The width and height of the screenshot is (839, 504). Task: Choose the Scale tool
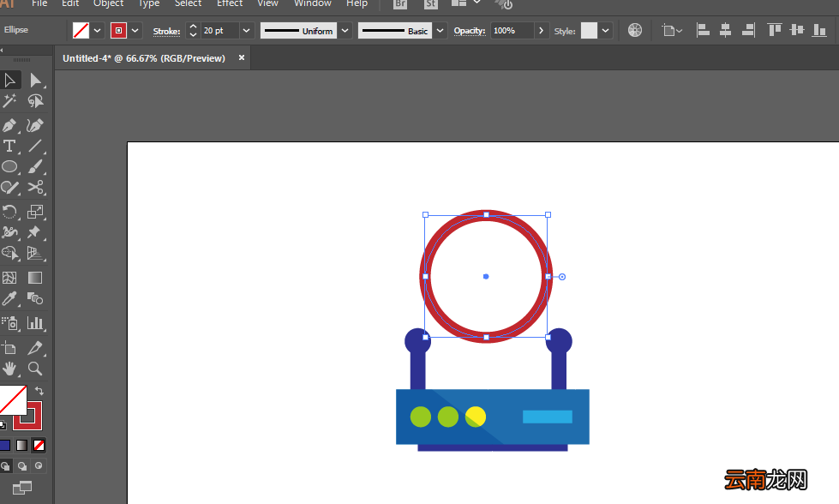pos(35,212)
